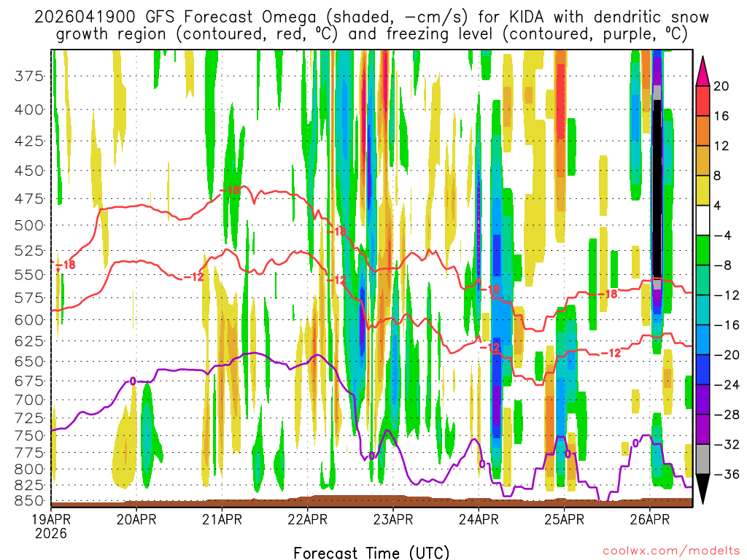Click the 25APR time axis label

pyautogui.click(x=564, y=519)
